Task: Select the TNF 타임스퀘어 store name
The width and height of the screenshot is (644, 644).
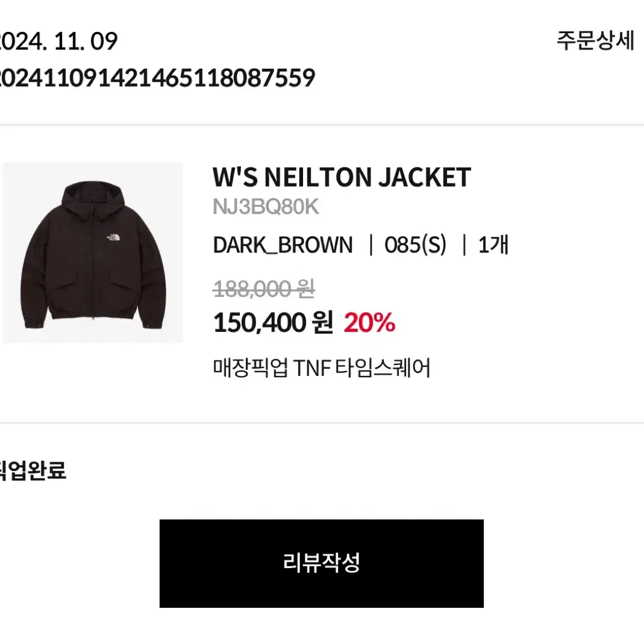Action: click(362, 367)
